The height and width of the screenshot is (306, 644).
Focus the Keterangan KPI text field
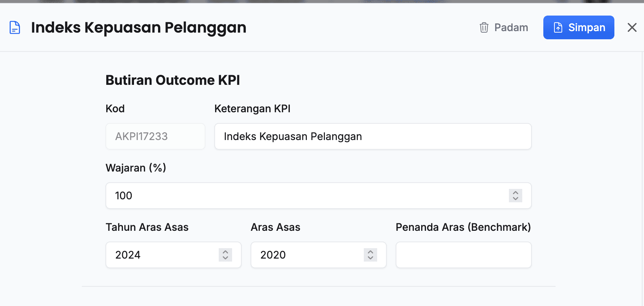[373, 136]
